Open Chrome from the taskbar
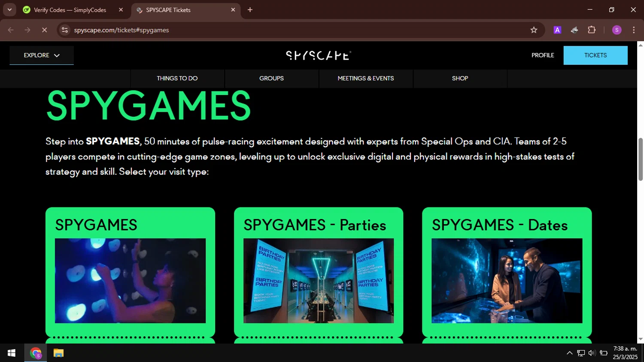 tap(36, 353)
